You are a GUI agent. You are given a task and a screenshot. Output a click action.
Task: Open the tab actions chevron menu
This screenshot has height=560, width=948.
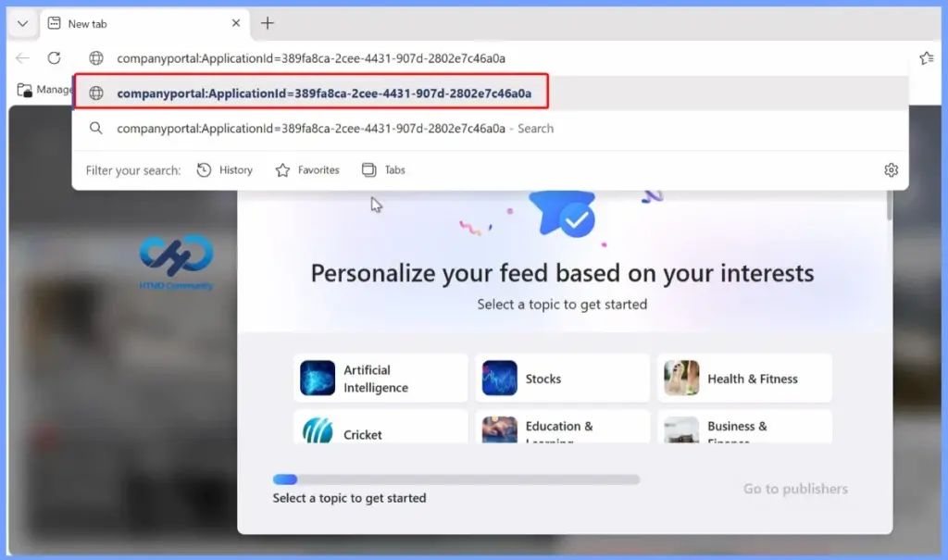22,23
